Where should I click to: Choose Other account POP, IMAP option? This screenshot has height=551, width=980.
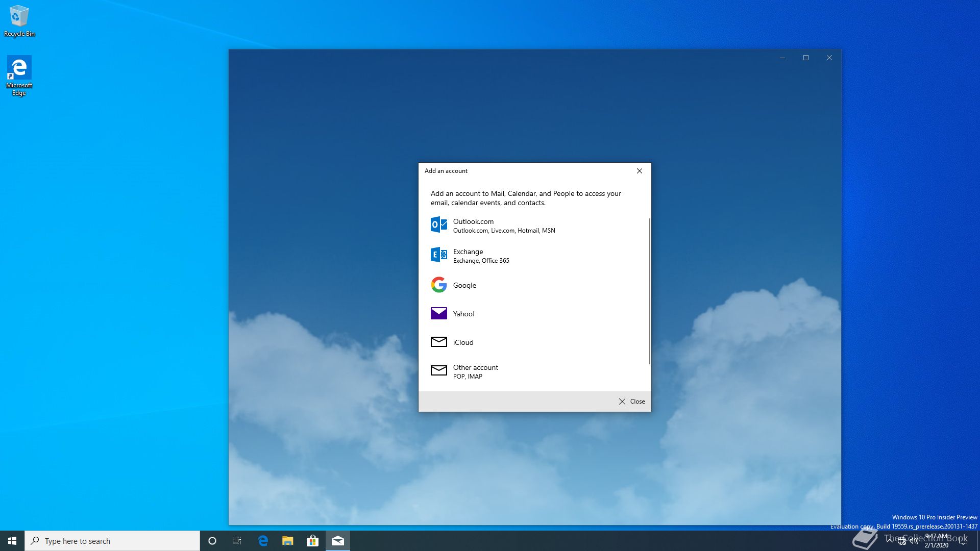(x=534, y=371)
